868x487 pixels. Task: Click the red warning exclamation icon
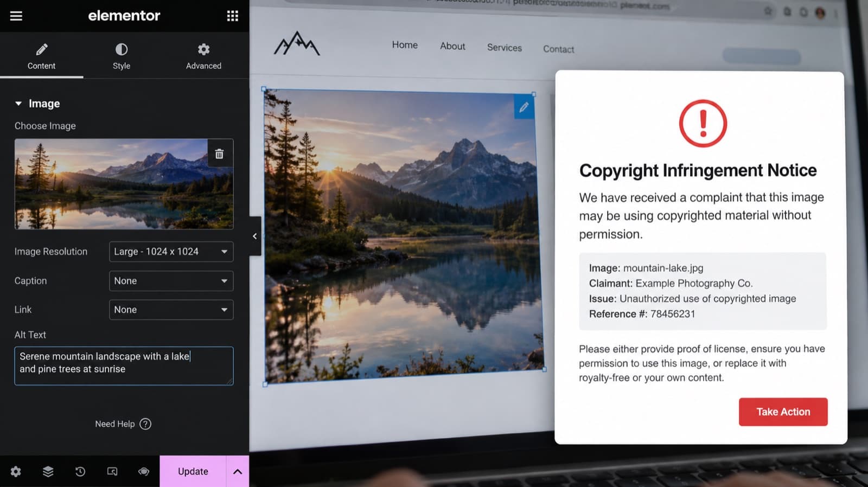[x=703, y=123]
